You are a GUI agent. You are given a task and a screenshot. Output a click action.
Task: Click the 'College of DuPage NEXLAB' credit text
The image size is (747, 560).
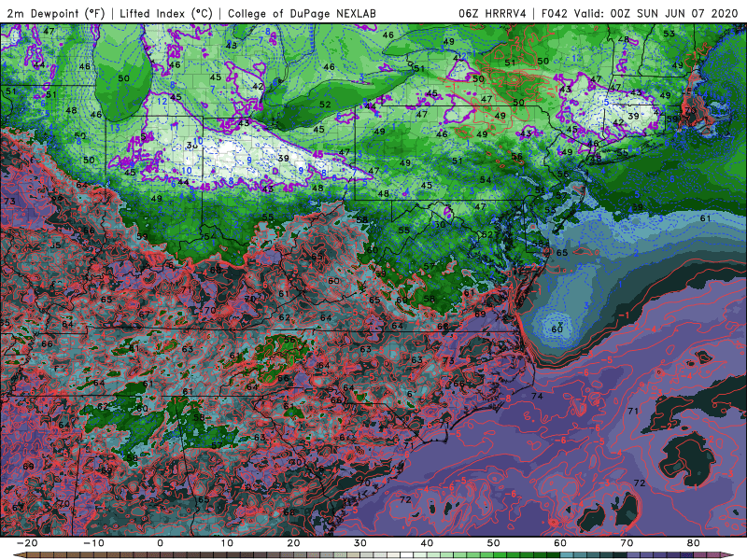[x=302, y=13]
